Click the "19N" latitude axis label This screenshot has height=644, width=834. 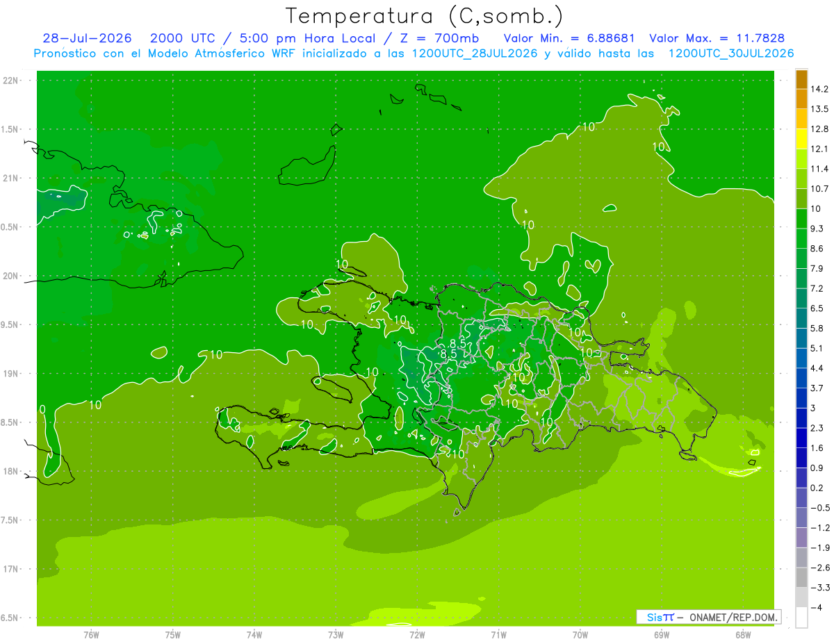click(x=11, y=373)
